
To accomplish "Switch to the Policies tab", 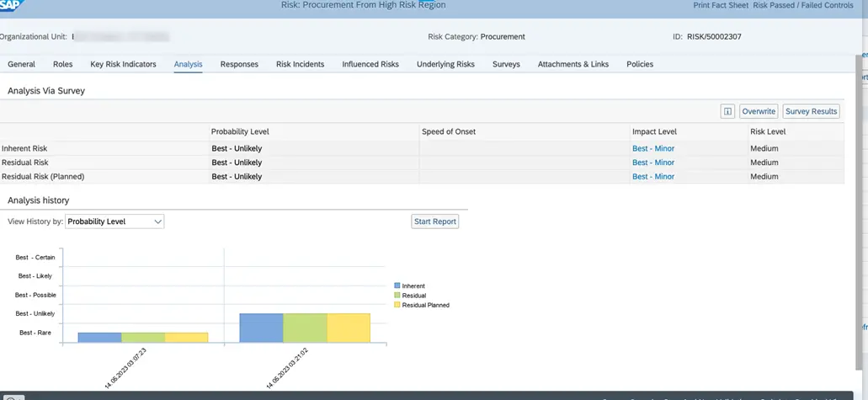I will click(x=640, y=64).
